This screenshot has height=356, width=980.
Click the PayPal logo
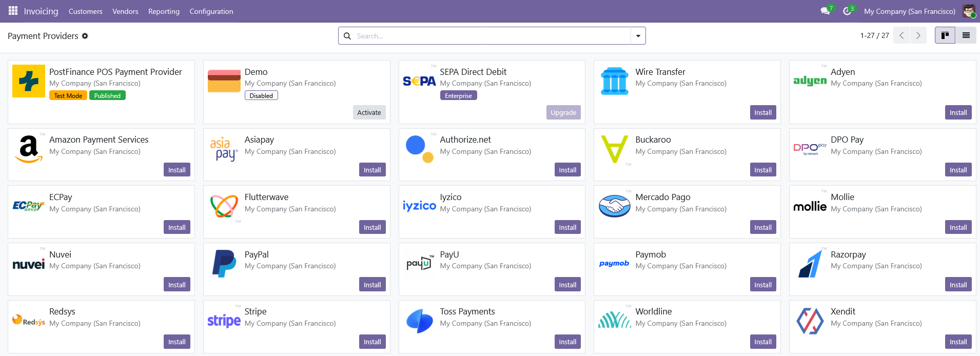[224, 264]
